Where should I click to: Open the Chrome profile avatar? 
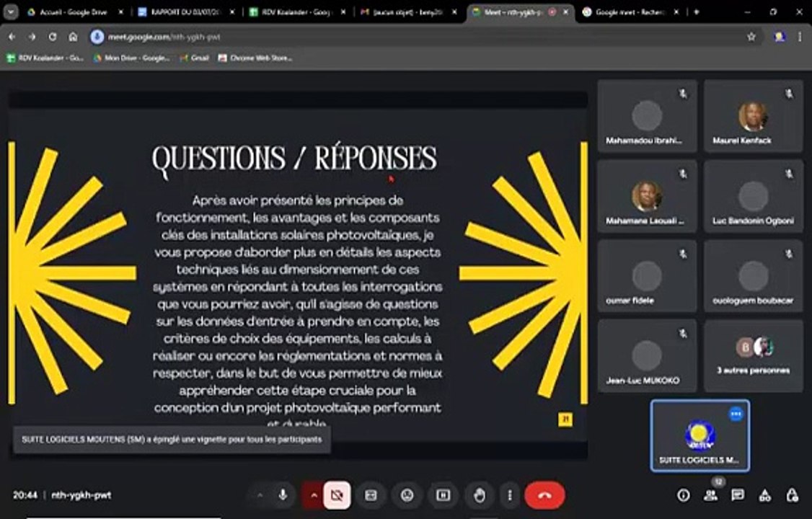tap(780, 37)
